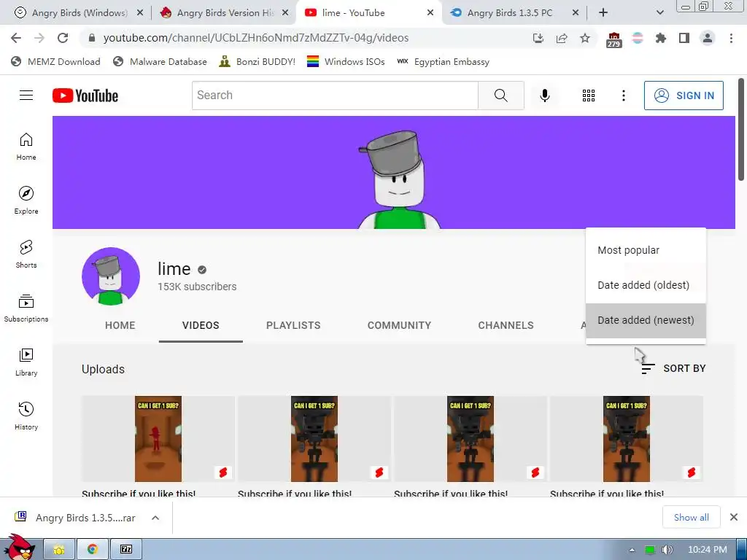This screenshot has height=560, width=747.
Task: Open YouTube settings three-dot menu
Action: [x=623, y=96]
